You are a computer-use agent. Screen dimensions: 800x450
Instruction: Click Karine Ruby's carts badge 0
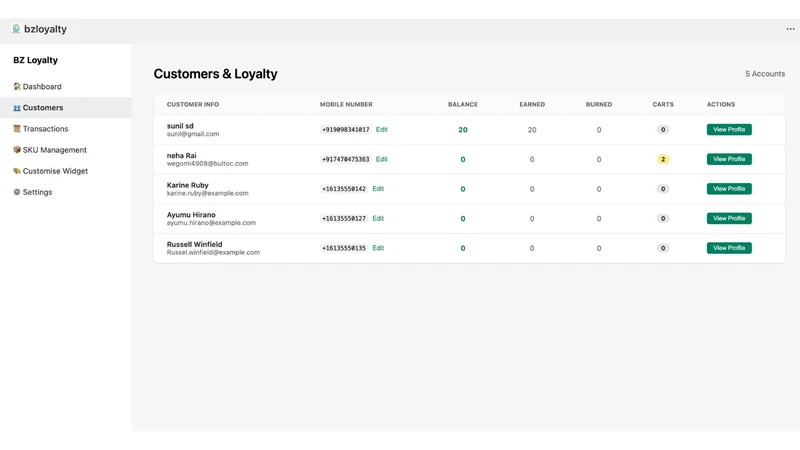(663, 189)
